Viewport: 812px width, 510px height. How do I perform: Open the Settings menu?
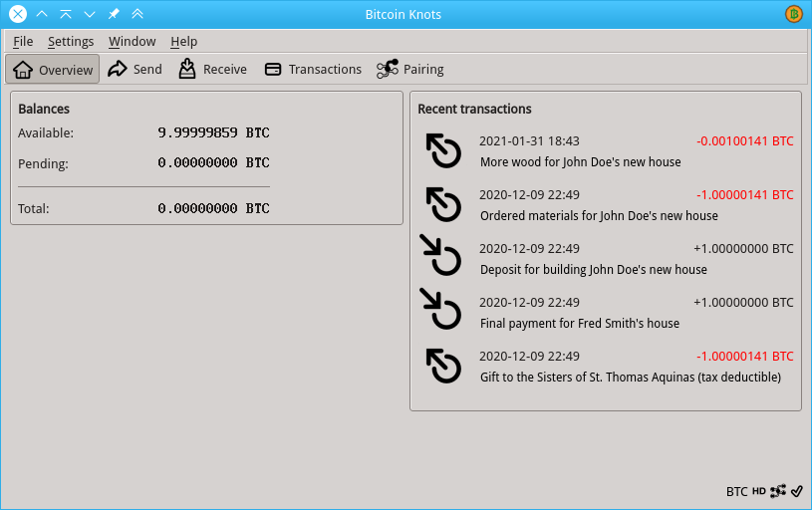click(x=71, y=41)
